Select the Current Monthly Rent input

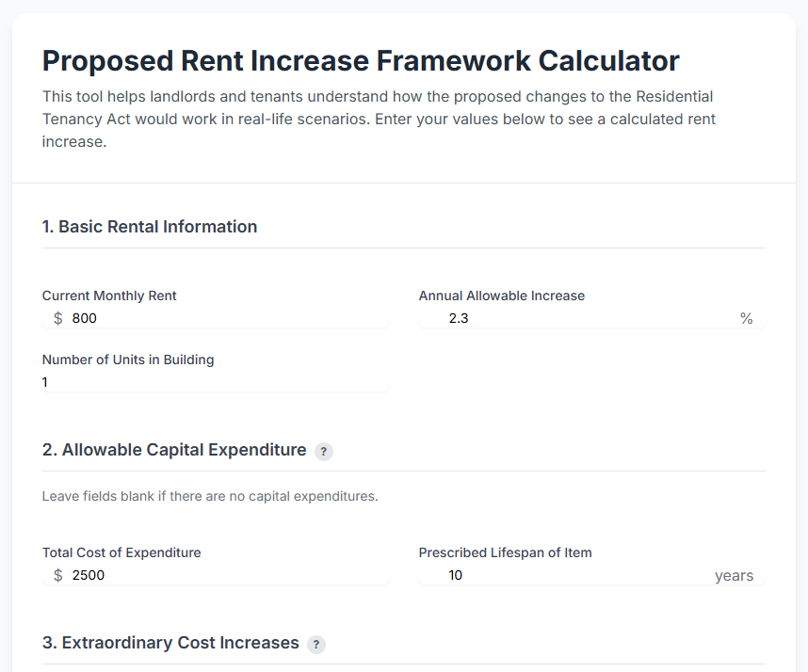pos(188,318)
